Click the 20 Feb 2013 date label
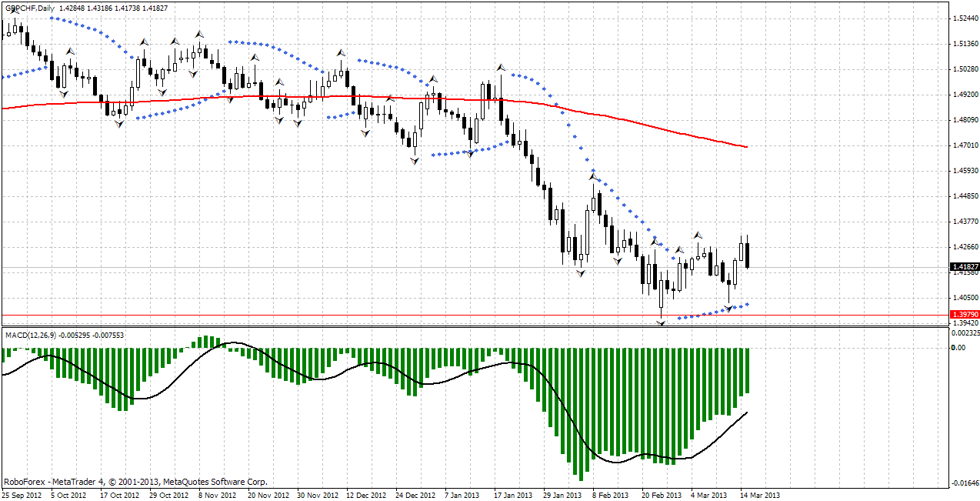This screenshot has width=980, height=501. (x=662, y=496)
